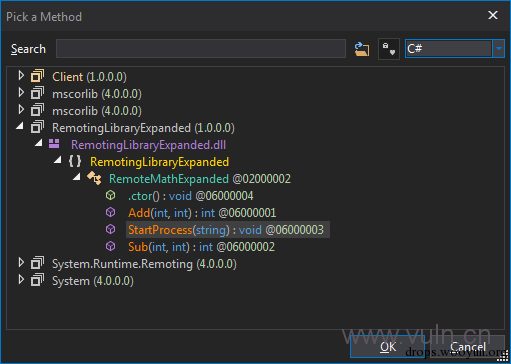Viewport: 511px width, 364px height.
Task: Expand the System.Runtime.Remoting (4.0.0.0) node
Action: 21,263
